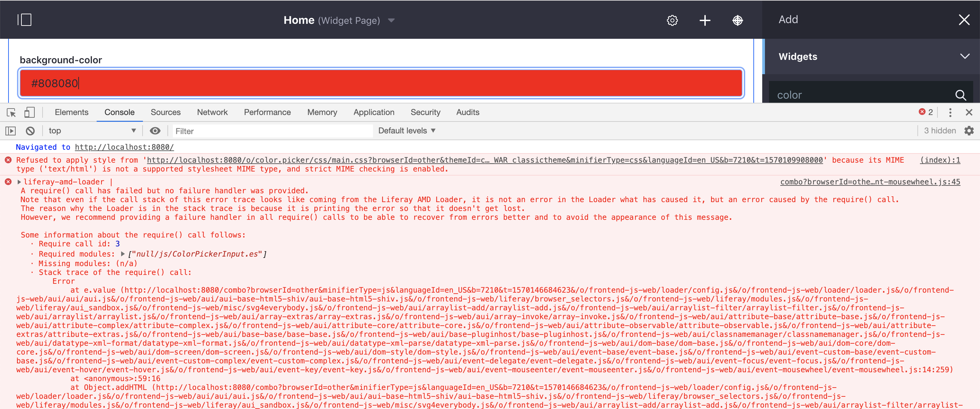This screenshot has height=409, width=980.
Task: Switch to the Network tab
Action: [212, 112]
